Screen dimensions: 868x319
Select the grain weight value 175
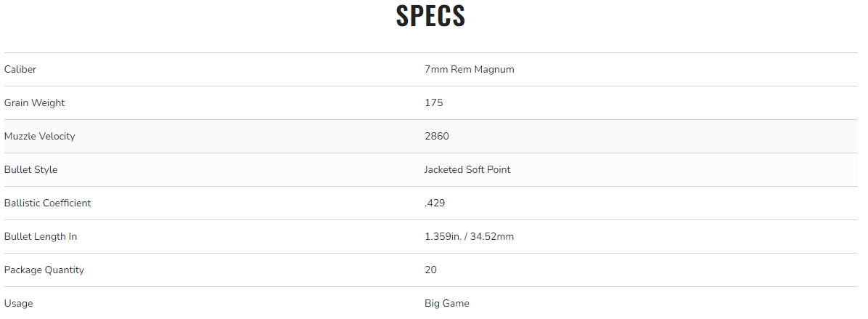[x=433, y=103]
